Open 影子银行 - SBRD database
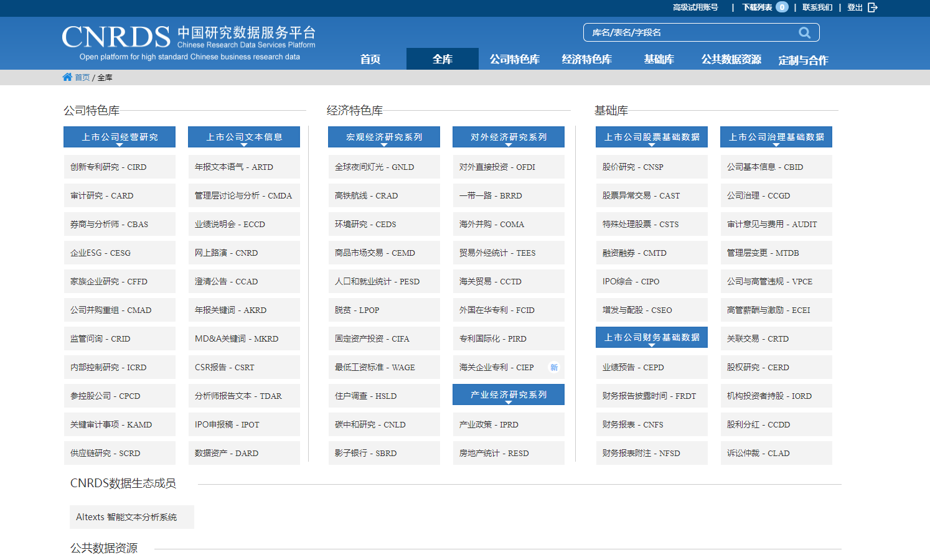Viewport: 930px width, 560px height. 384,453
